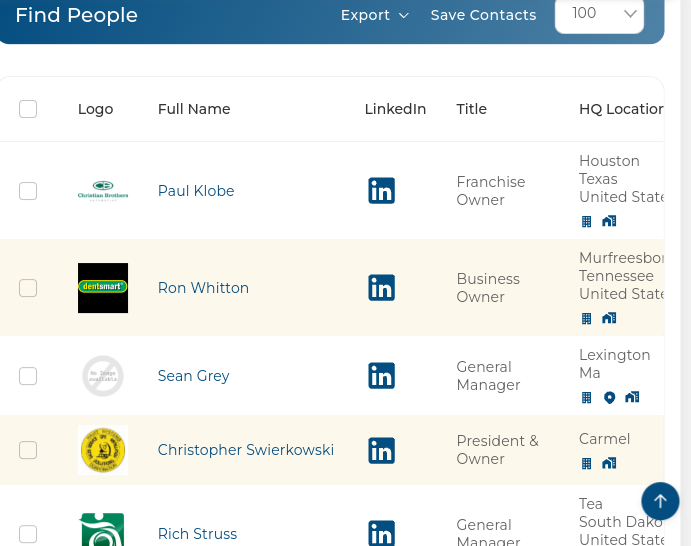
Task: Open Rich Struss's LinkedIn icon
Action: pos(381,533)
